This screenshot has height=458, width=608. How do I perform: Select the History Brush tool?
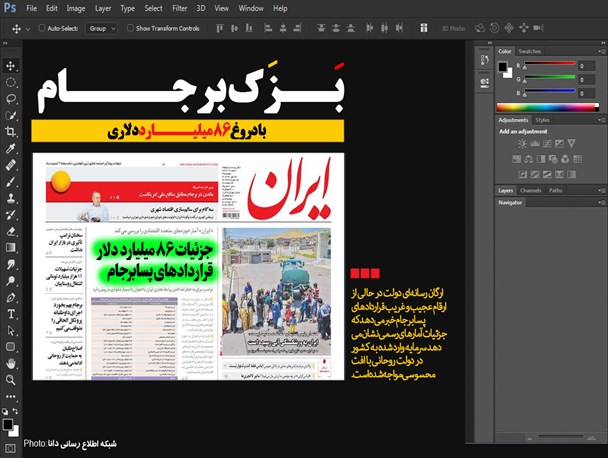point(10,214)
